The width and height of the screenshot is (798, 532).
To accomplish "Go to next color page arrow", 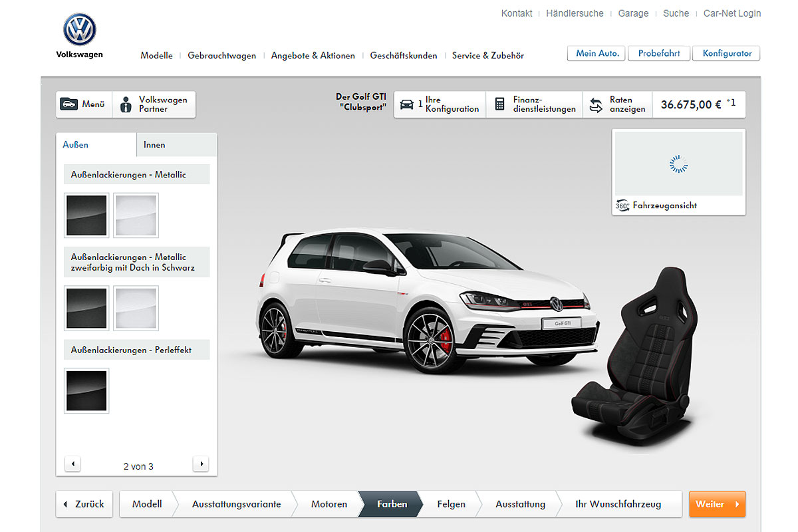I will pyautogui.click(x=200, y=464).
